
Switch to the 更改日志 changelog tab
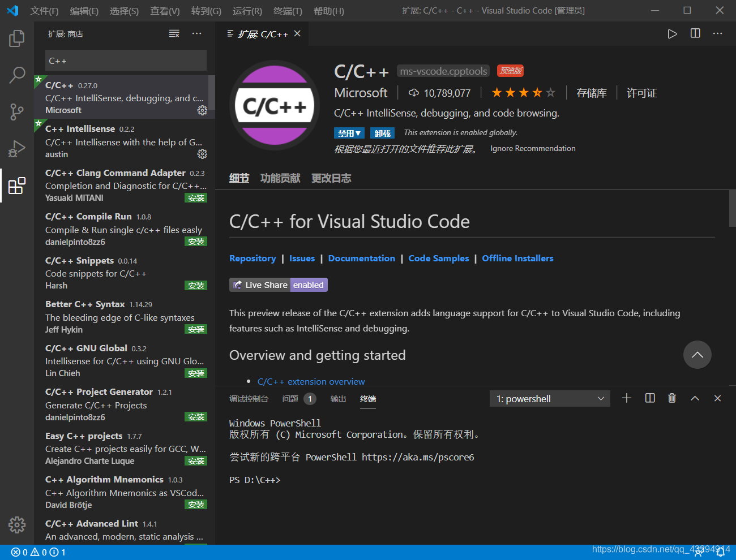pyautogui.click(x=331, y=178)
